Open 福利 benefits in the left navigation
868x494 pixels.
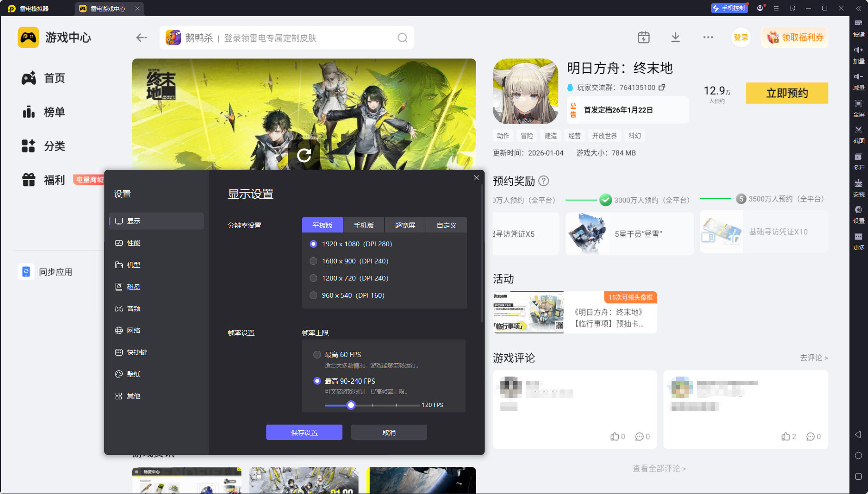43,180
